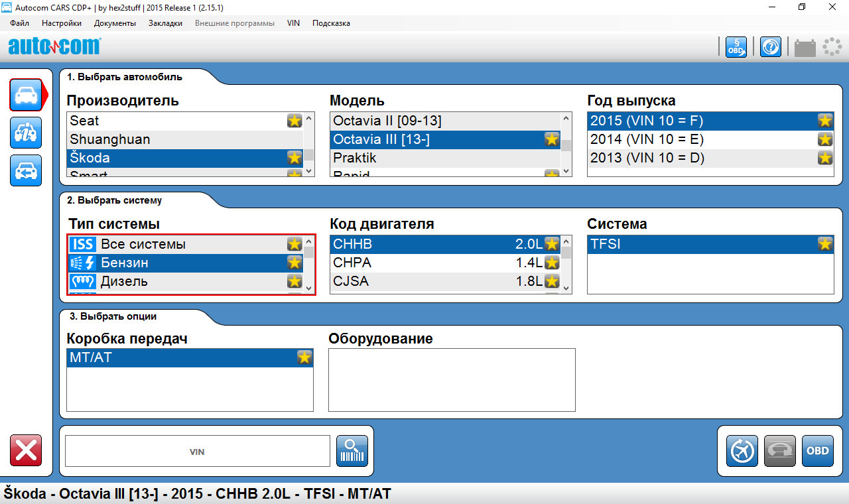Click the glow plug icon beside Дизель

point(83,281)
